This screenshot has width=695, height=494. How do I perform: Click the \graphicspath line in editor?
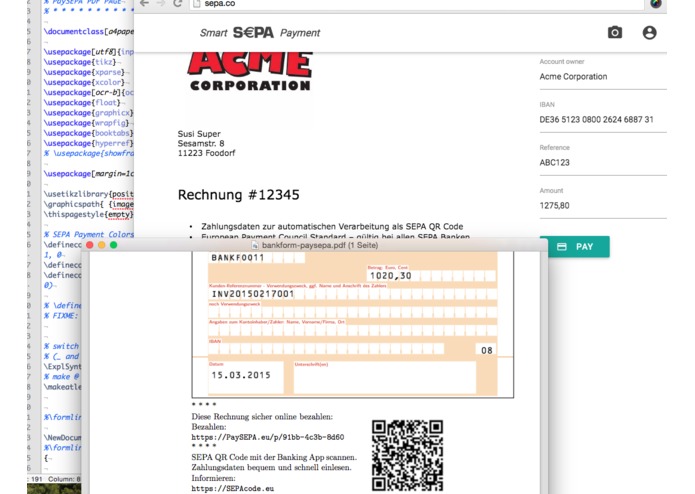coord(89,204)
